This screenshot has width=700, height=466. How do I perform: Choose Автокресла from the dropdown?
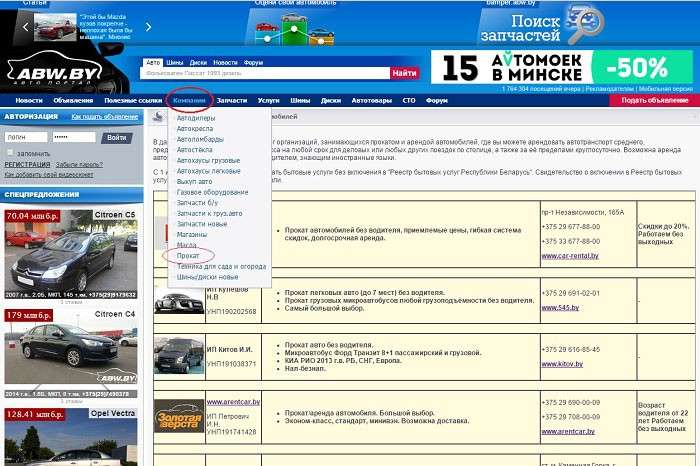pos(195,129)
